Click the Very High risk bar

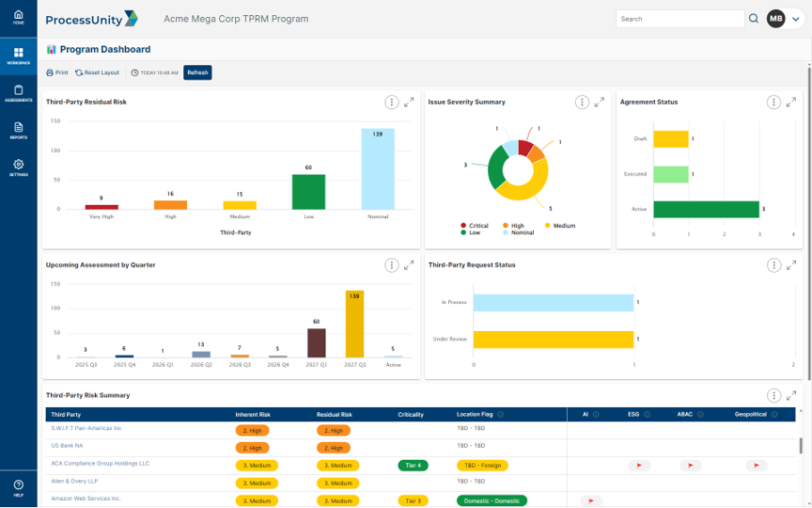101,207
